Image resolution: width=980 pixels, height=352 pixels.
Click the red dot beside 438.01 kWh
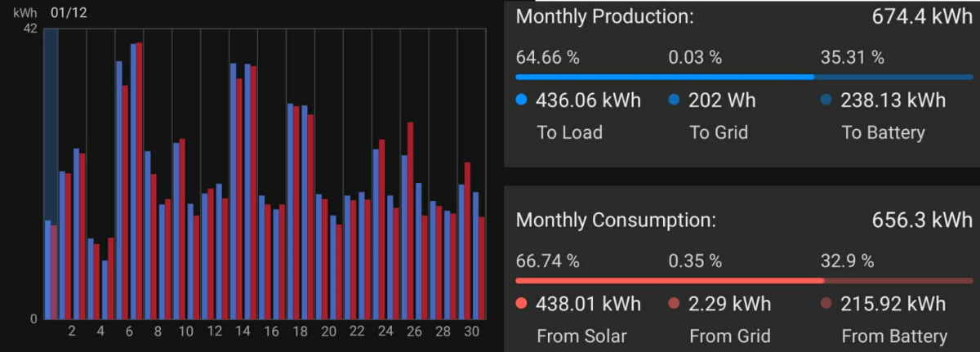click(x=522, y=304)
